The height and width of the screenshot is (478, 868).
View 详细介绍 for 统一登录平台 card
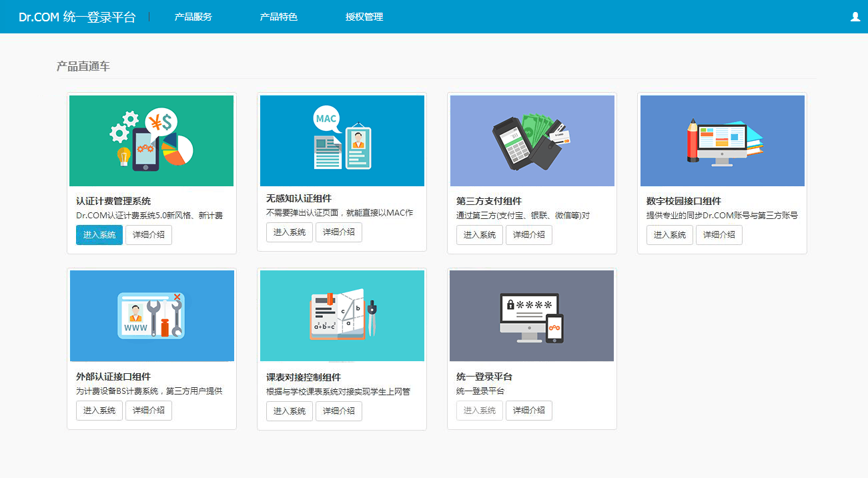click(529, 411)
